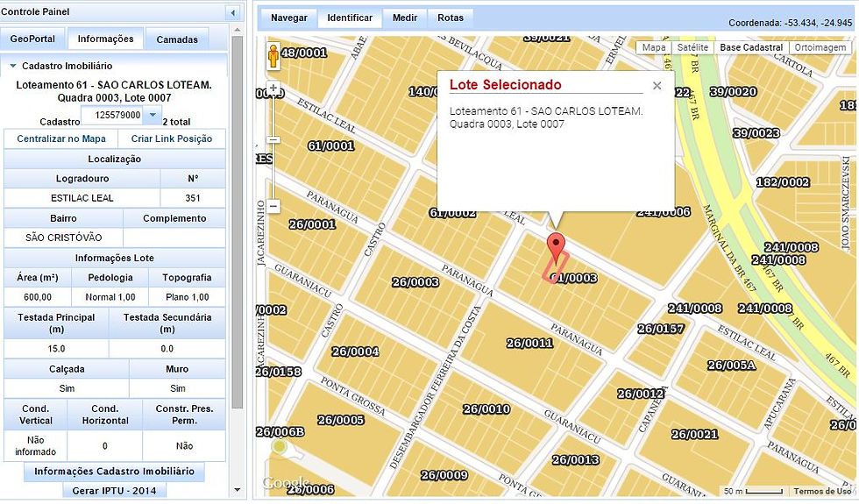
Task: Click the number 351 cell
Action: pos(193,198)
